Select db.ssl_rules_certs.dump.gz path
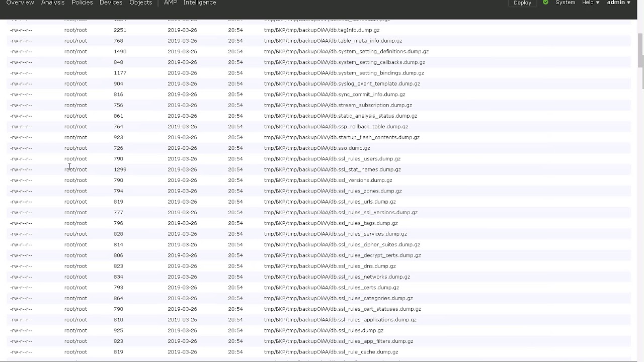The height and width of the screenshot is (362, 644). point(332,288)
